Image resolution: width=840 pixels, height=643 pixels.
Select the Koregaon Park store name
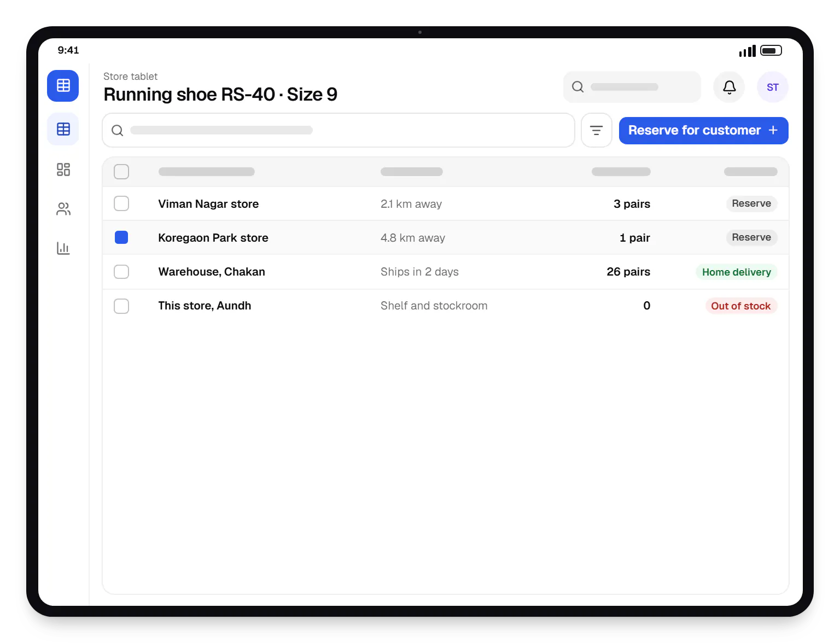(213, 238)
